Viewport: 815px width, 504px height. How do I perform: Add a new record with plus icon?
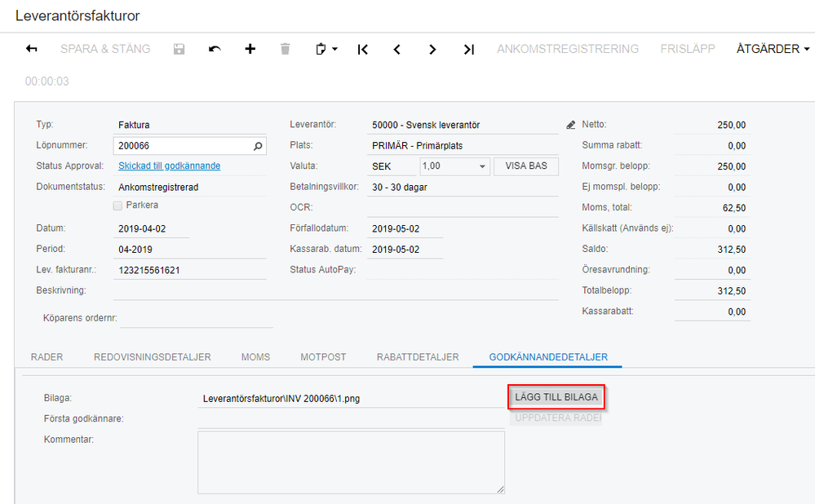(250, 49)
